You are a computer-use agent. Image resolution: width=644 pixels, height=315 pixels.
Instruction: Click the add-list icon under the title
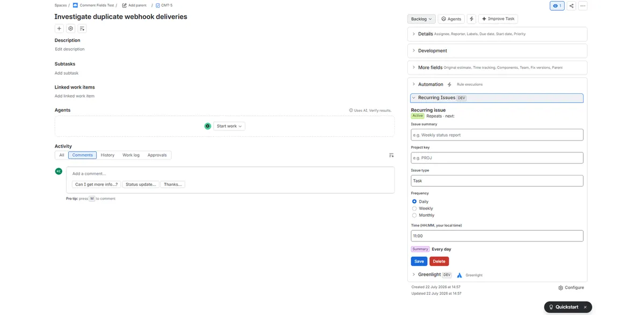click(82, 28)
